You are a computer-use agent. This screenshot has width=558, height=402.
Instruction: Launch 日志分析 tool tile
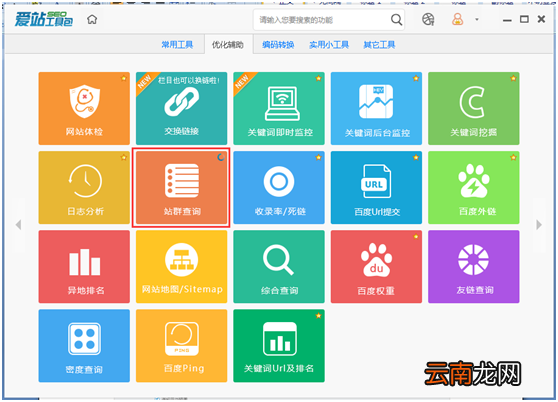coord(84,187)
